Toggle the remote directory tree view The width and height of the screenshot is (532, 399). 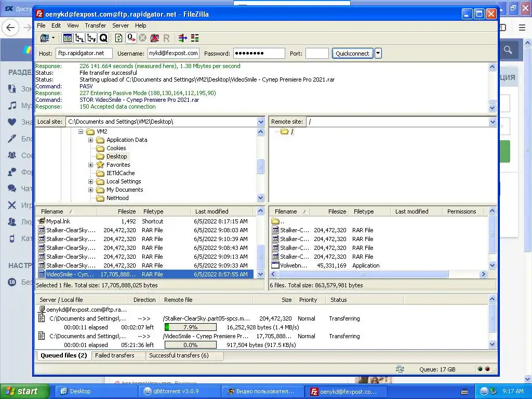(91, 38)
